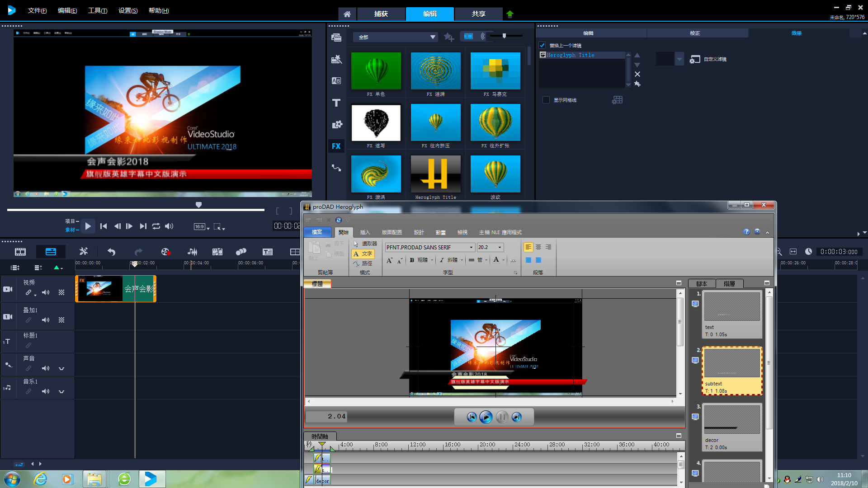
Task: Open the FX filter library icon
Action: (336, 146)
